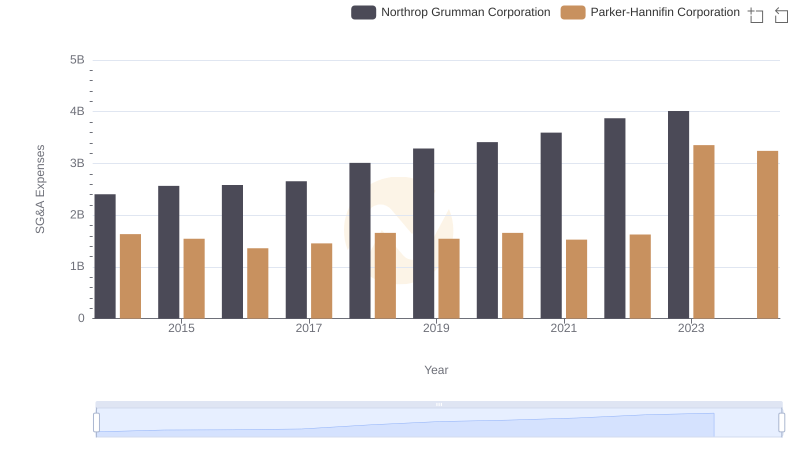
Task: Click the Parker-Hannifin bar for 2023
Action: [x=704, y=232]
